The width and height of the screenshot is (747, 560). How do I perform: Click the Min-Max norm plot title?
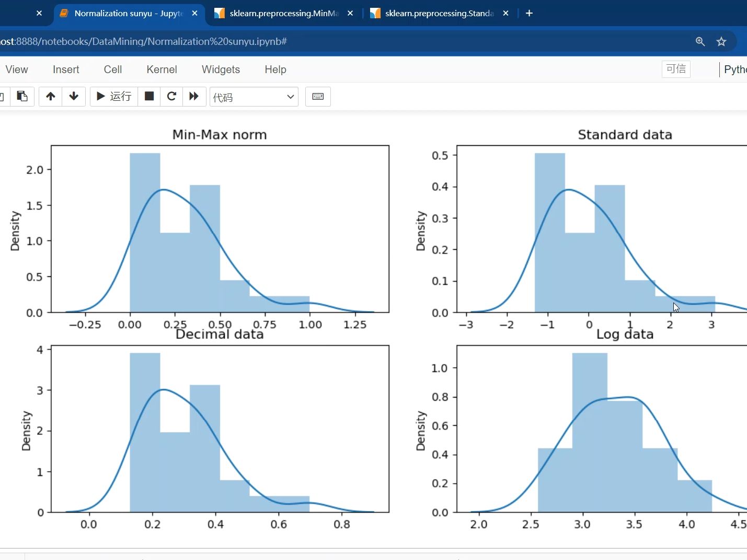point(220,135)
